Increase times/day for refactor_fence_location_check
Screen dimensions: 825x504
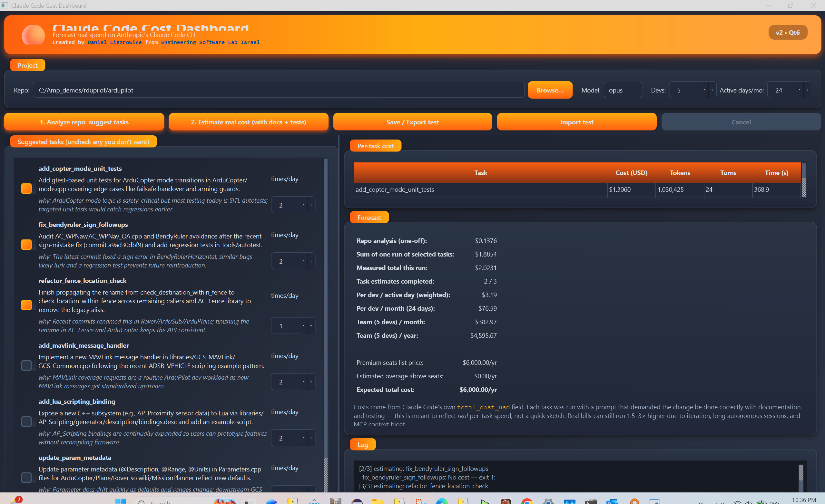point(303,325)
